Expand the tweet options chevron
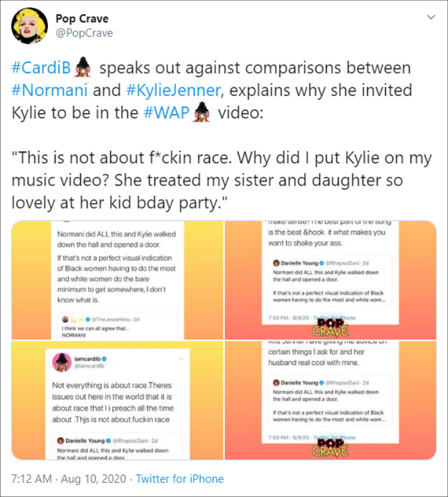Viewport: 448px width, 497px height. (x=431, y=17)
